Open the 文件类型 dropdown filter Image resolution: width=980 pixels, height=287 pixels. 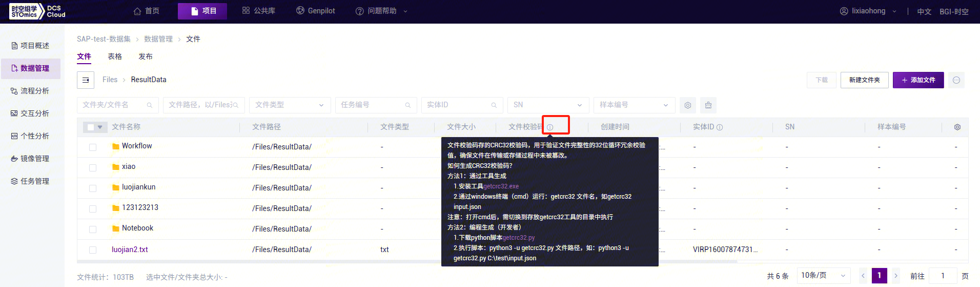290,105
